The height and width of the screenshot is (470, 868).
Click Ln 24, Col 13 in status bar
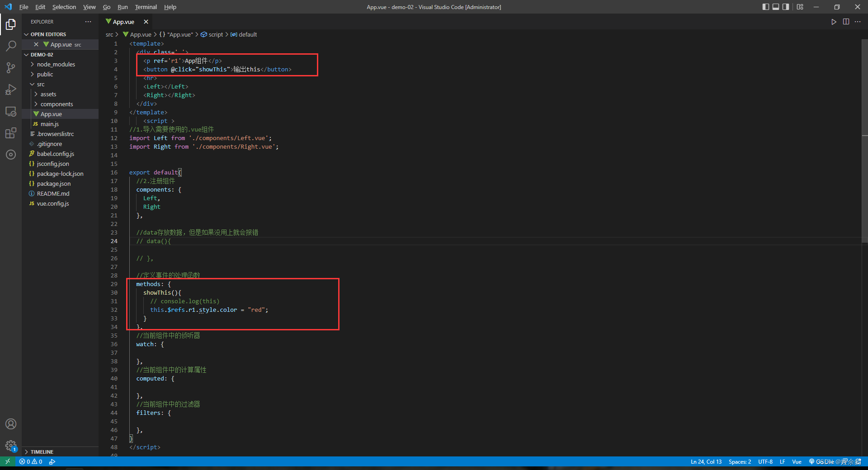[x=706, y=461]
